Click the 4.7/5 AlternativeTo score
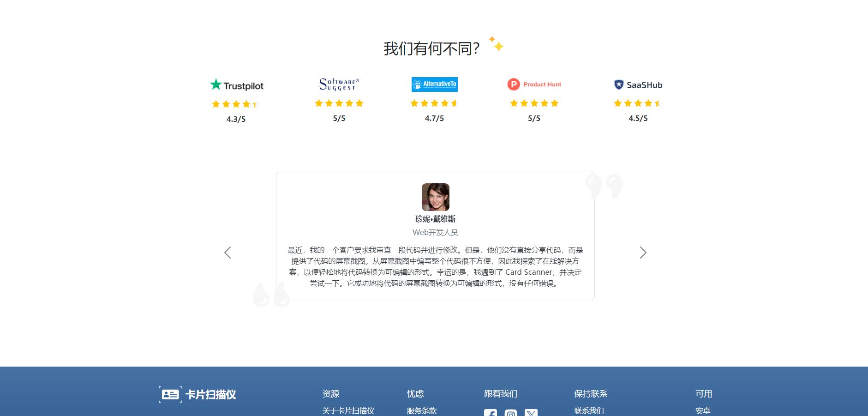The image size is (868, 416). [x=434, y=118]
